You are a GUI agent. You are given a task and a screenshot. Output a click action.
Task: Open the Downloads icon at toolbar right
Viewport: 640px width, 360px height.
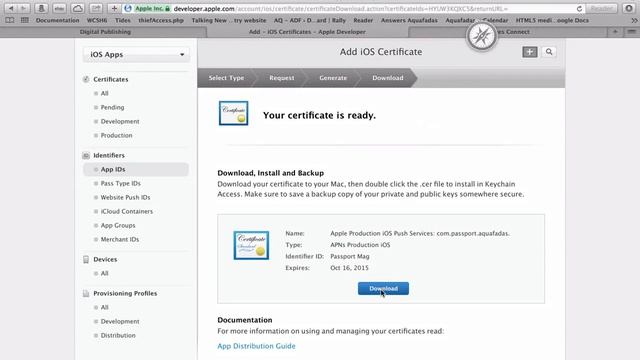click(x=629, y=8)
